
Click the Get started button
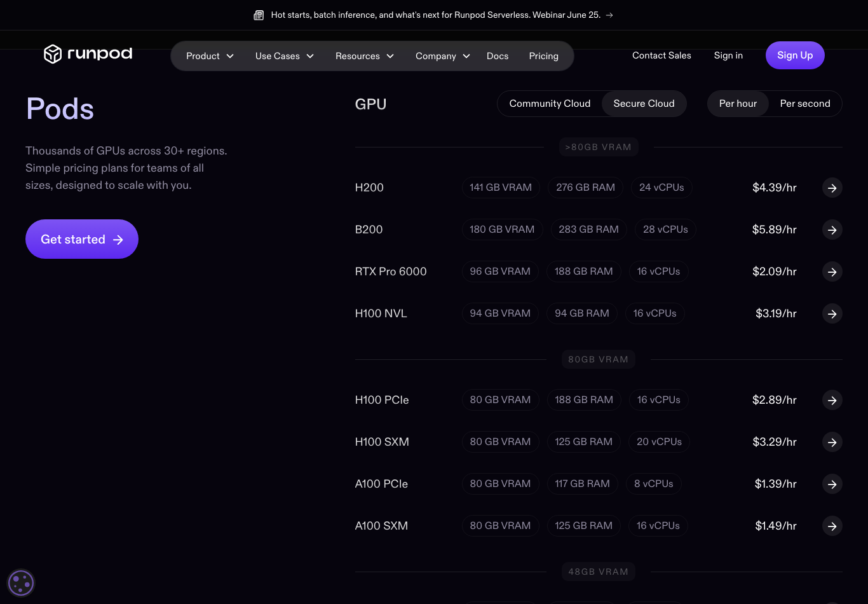(x=82, y=239)
